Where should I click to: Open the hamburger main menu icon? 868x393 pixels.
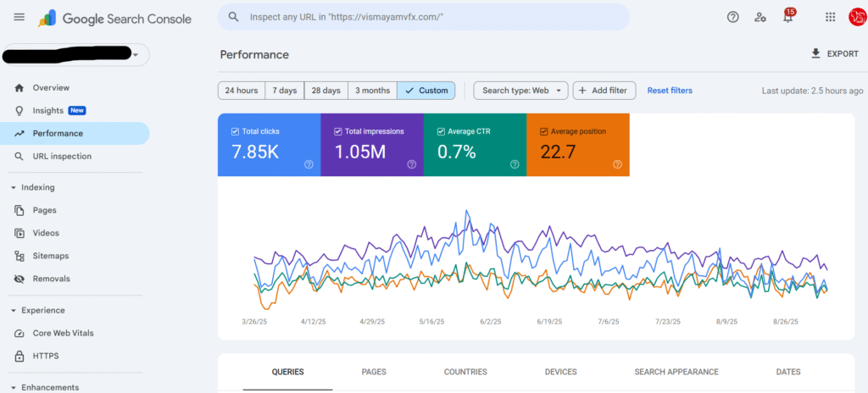coord(19,17)
